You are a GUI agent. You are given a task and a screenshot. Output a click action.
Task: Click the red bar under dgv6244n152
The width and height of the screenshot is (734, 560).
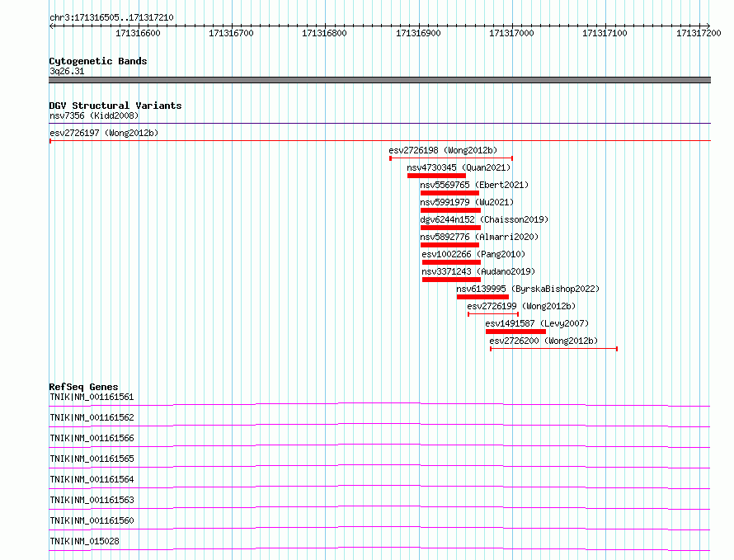point(450,228)
